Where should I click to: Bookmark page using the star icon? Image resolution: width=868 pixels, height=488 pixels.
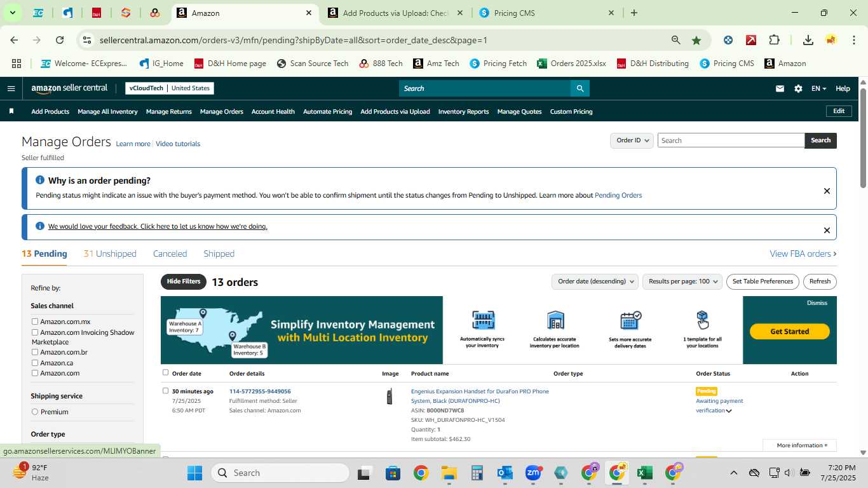pyautogui.click(x=696, y=40)
